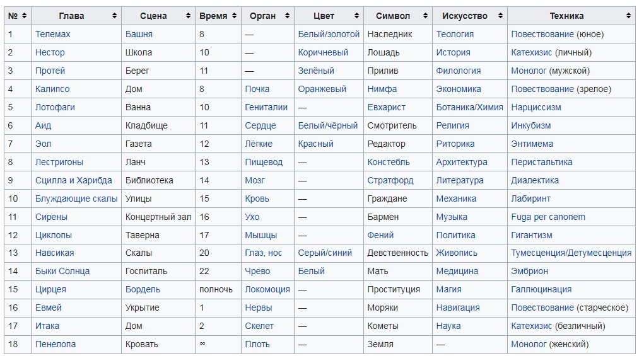Sort by Сцена column arrows
This screenshot has width=644, height=356.
(x=188, y=16)
